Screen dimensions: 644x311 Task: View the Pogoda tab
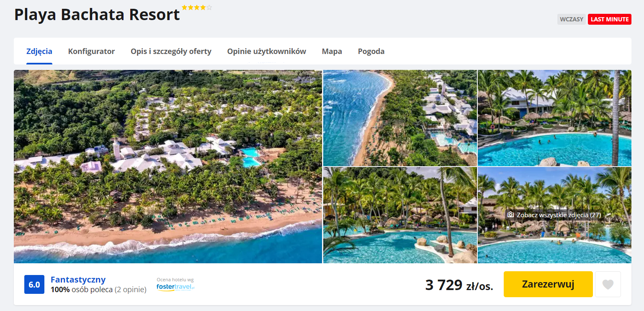[371, 51]
